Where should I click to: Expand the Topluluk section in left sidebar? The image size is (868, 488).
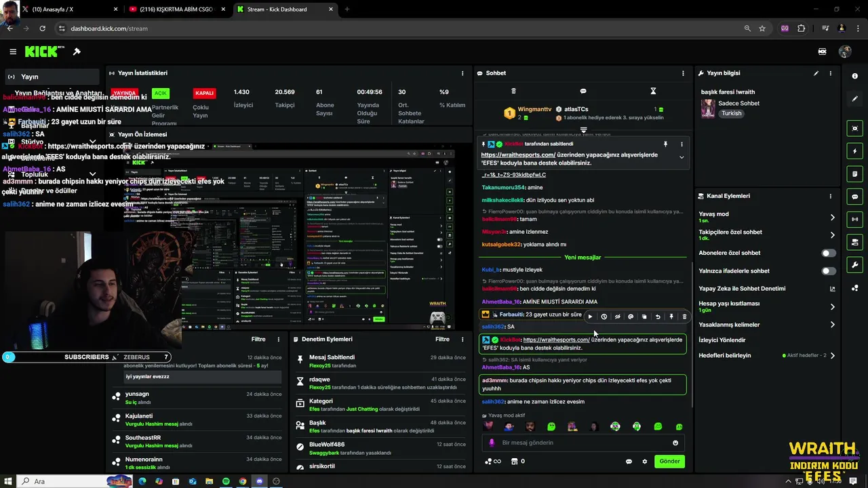pos(92,174)
